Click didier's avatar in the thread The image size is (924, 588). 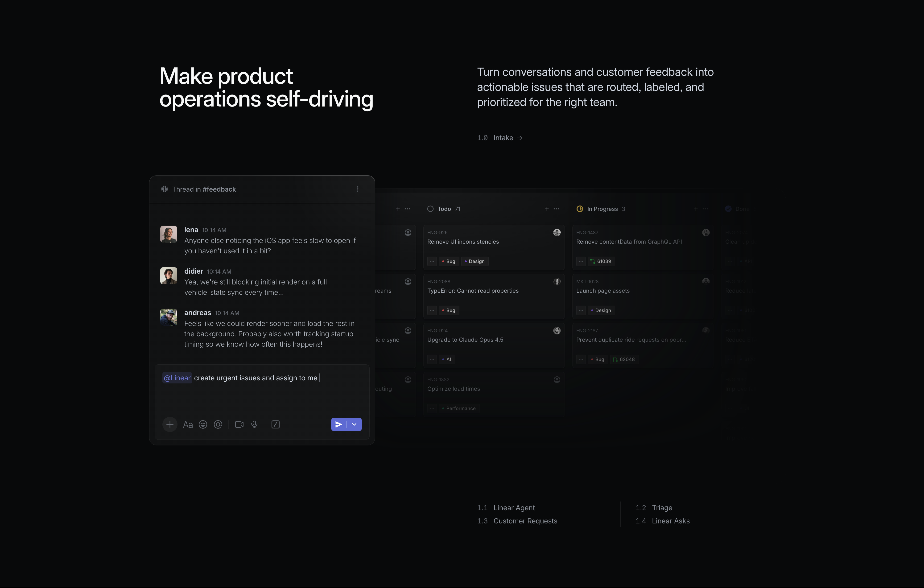(169, 275)
